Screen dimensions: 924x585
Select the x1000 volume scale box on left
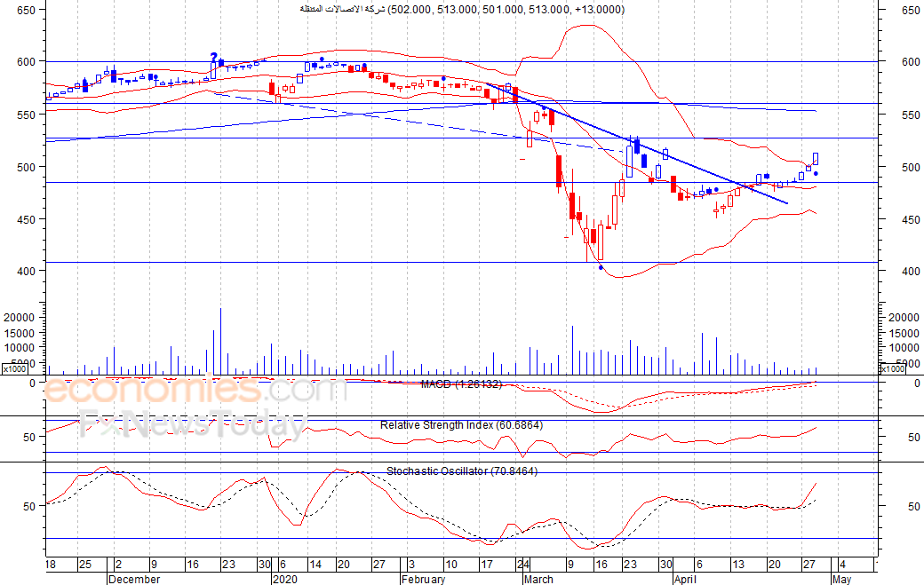click(x=14, y=369)
